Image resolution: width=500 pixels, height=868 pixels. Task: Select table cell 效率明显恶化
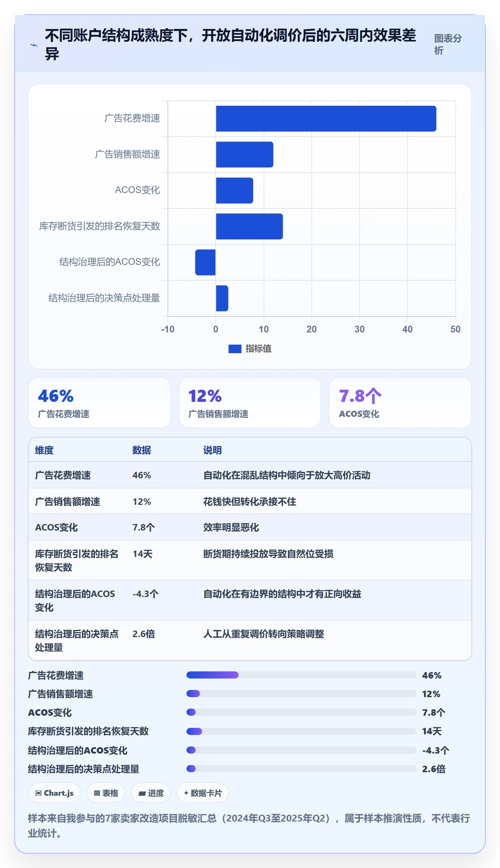pyautogui.click(x=231, y=527)
